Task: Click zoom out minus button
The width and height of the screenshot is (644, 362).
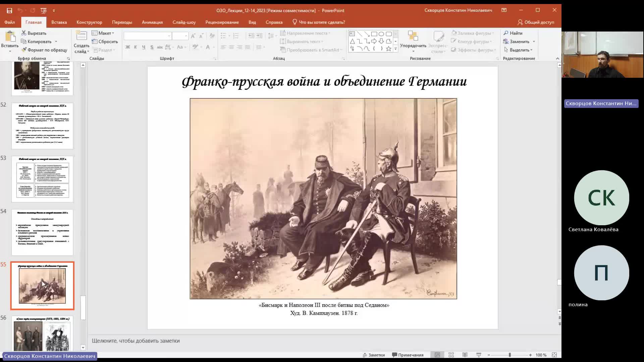Action: pos(489,355)
